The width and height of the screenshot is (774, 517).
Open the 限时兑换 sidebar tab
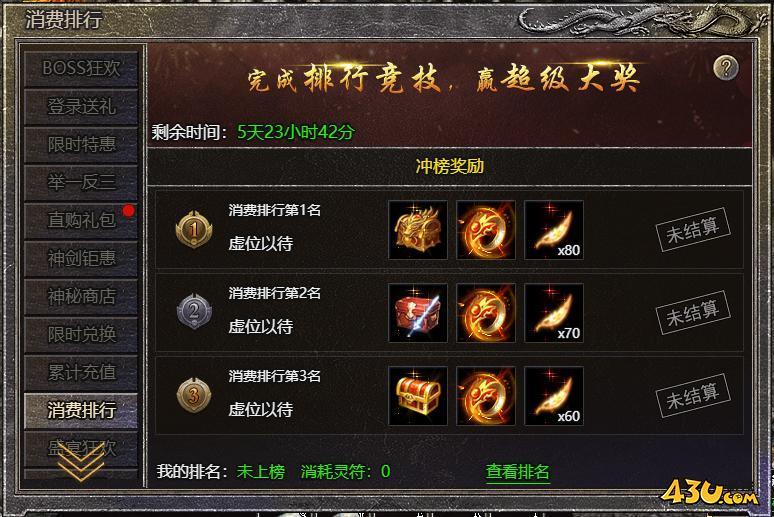pyautogui.click(x=81, y=334)
